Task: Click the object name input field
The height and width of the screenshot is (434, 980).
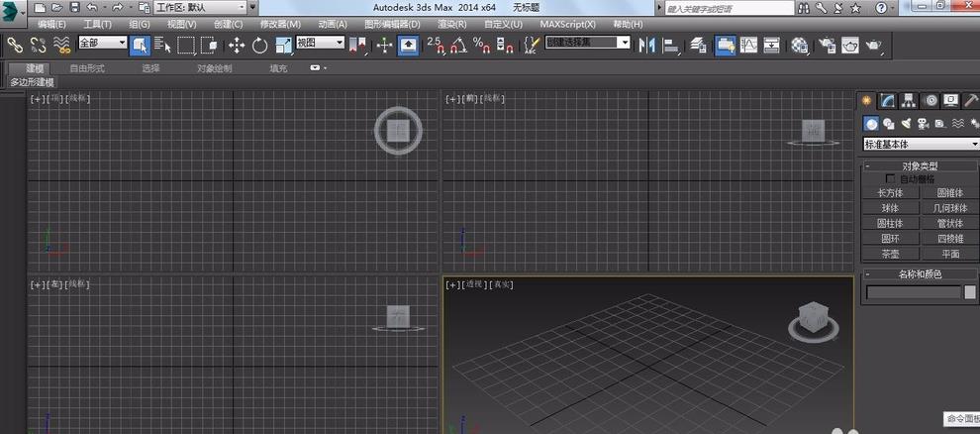Action: [x=913, y=292]
